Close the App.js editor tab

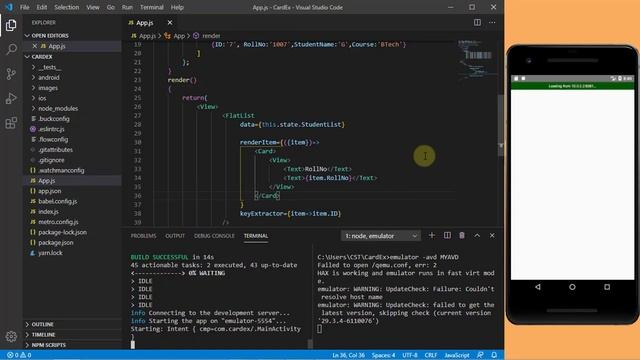point(170,23)
